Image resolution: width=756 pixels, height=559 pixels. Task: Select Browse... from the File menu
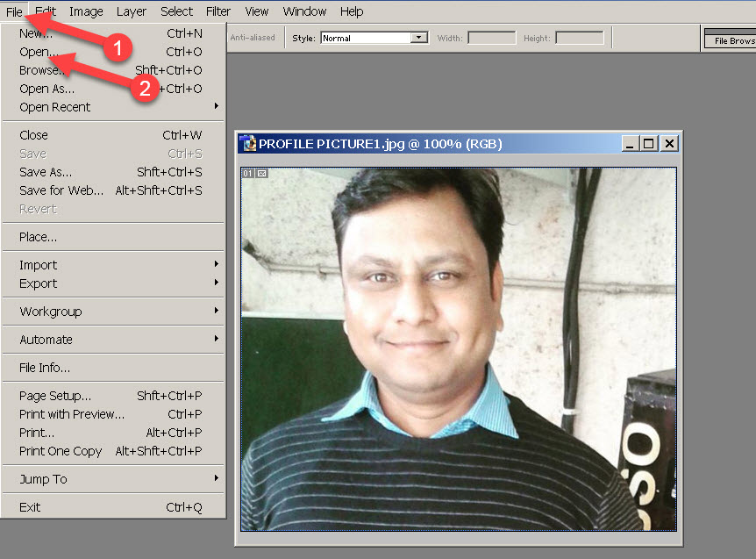(x=44, y=69)
